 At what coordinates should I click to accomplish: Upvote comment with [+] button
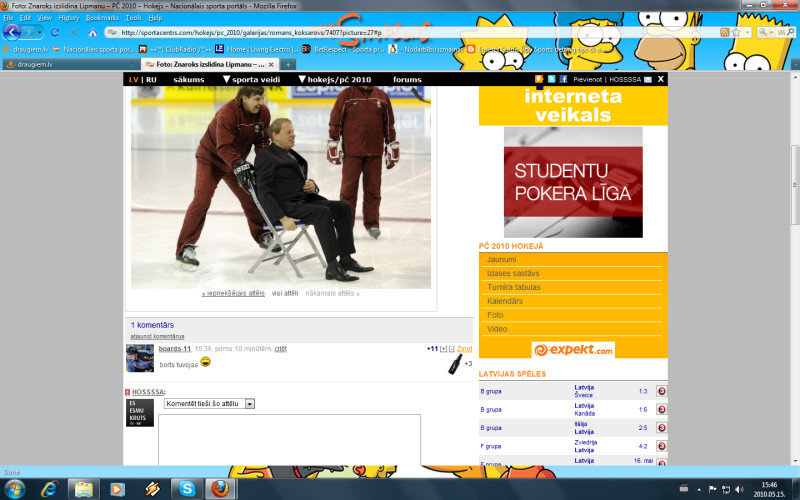pos(443,349)
